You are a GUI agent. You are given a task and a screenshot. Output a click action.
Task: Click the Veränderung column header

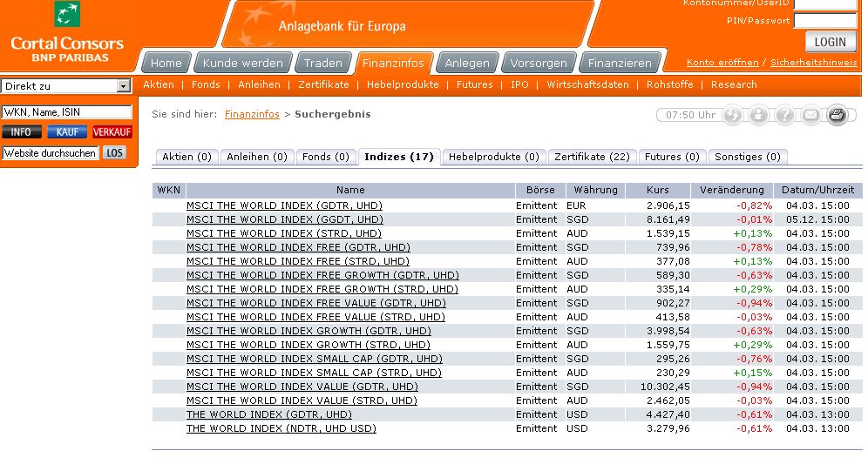click(732, 190)
